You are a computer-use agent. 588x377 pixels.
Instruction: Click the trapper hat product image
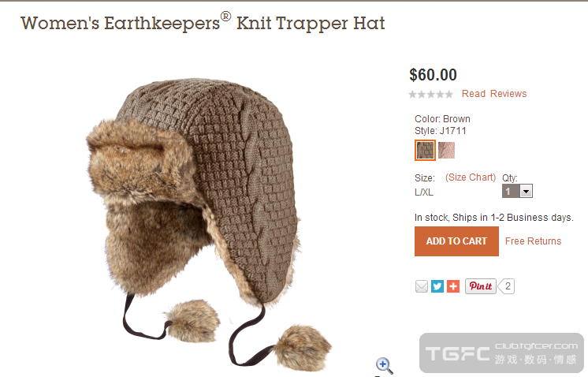(x=209, y=222)
